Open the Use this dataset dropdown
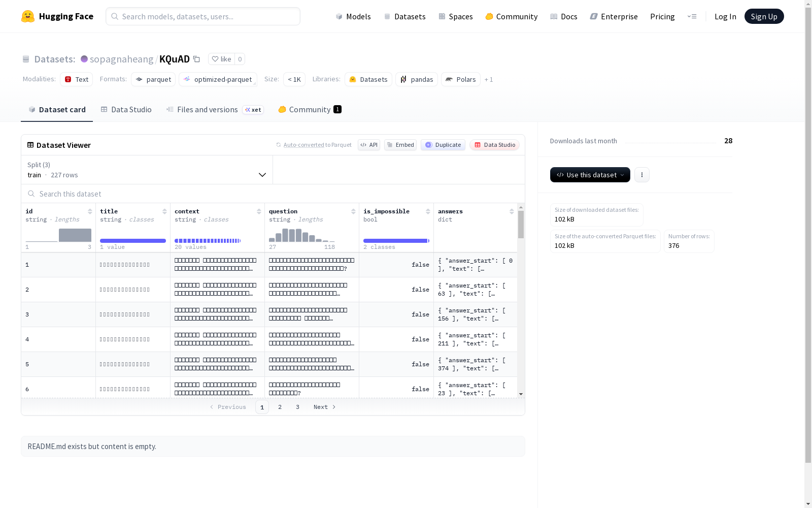Screen dimensions: 812x508 click(x=590, y=175)
